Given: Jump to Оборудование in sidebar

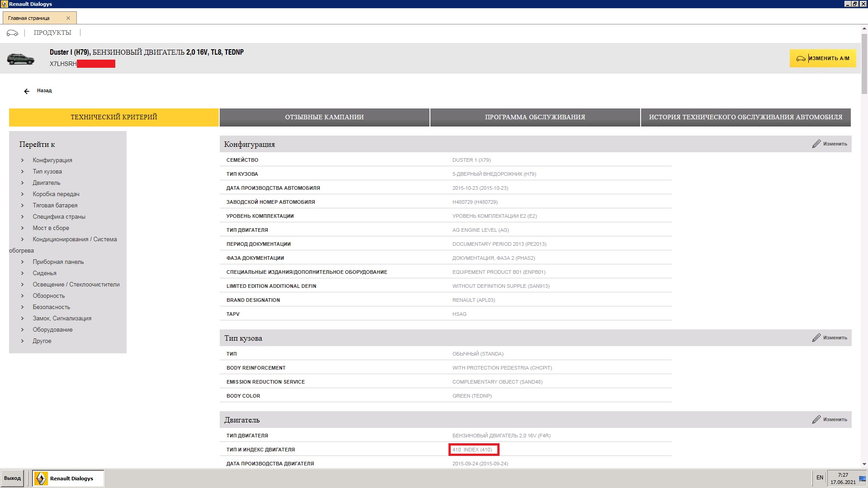Looking at the screenshot, I should pos(52,329).
